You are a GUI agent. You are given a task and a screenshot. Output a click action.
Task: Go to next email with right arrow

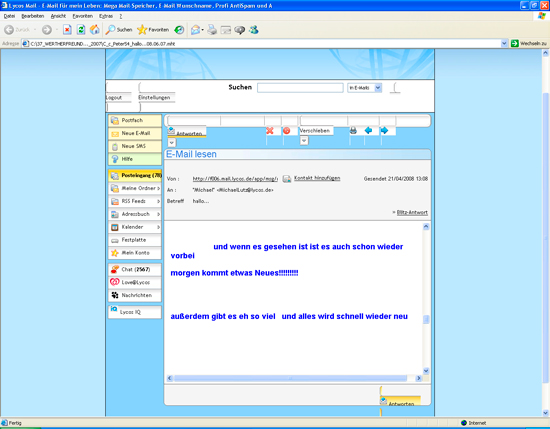384,130
